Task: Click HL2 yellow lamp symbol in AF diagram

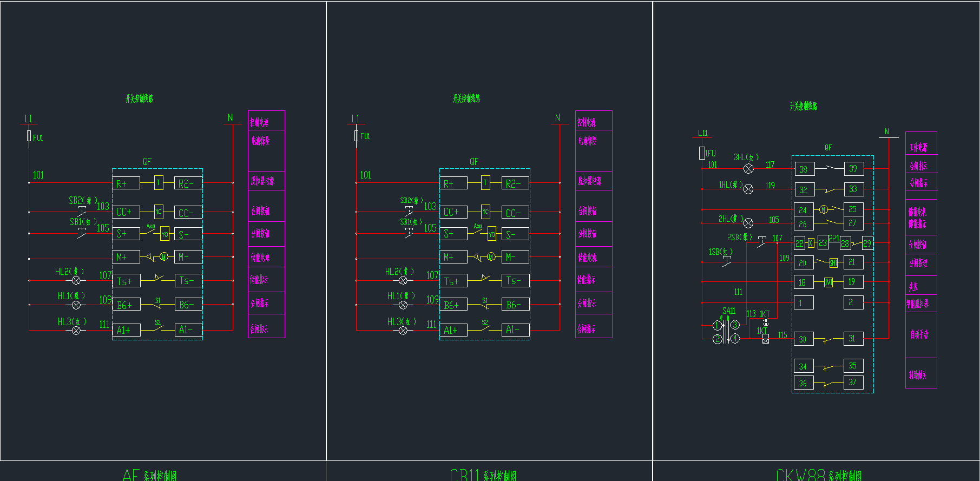Action: tap(76, 280)
